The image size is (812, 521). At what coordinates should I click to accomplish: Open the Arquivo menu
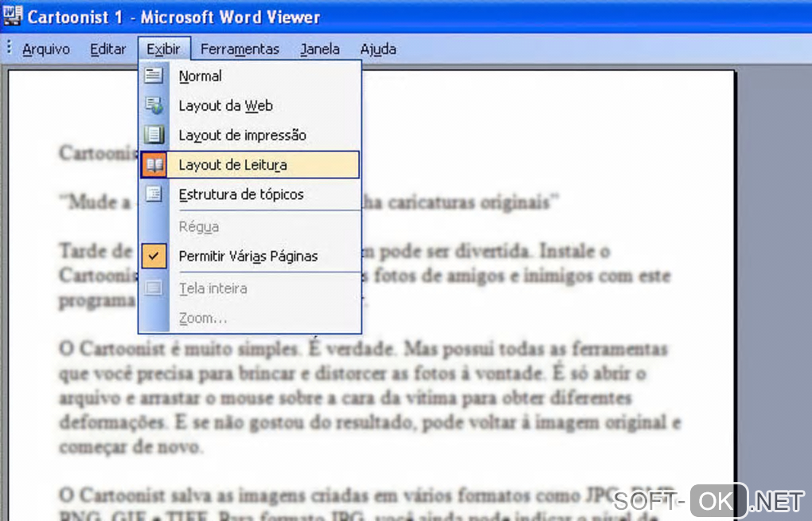click(46, 49)
